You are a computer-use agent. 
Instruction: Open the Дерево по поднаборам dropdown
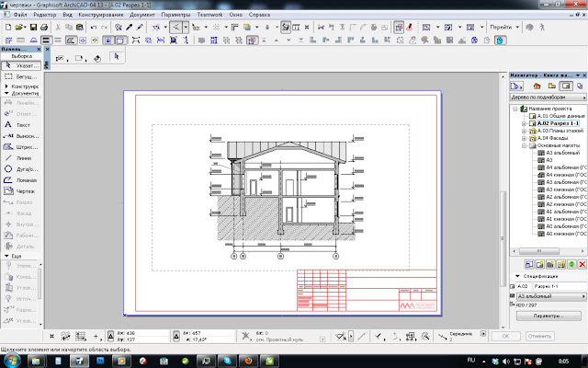548,98
